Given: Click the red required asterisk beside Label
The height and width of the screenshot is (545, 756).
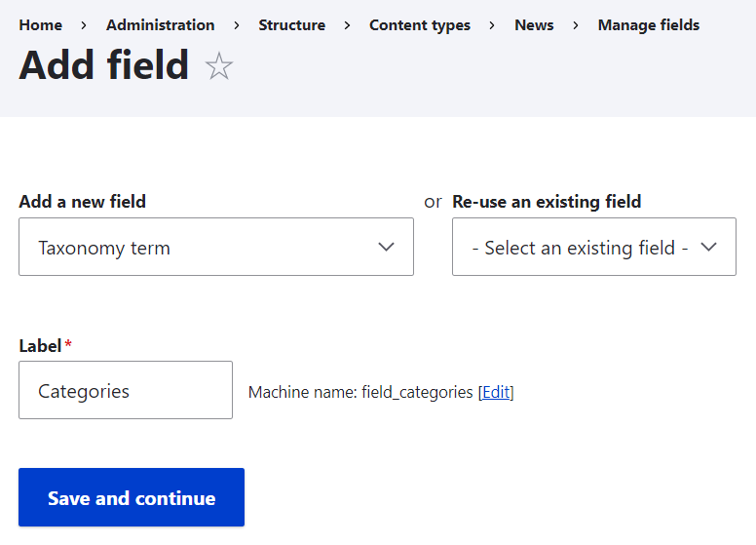Looking at the screenshot, I should point(69,344).
